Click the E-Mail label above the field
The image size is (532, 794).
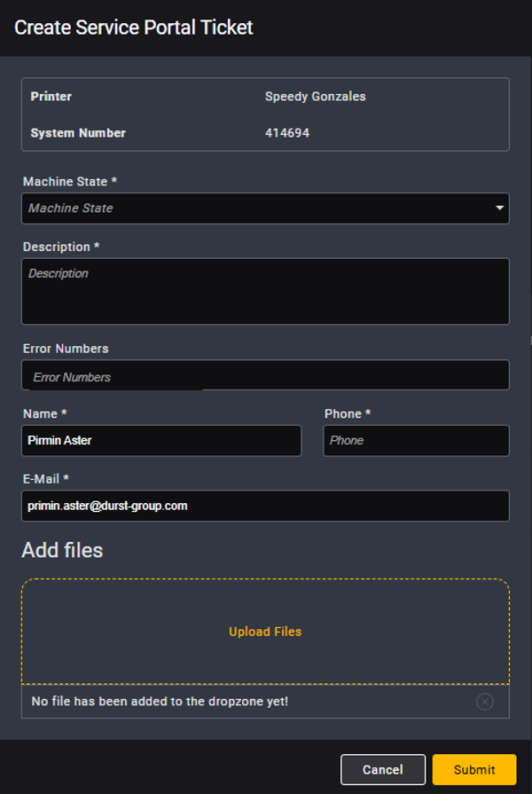45,478
